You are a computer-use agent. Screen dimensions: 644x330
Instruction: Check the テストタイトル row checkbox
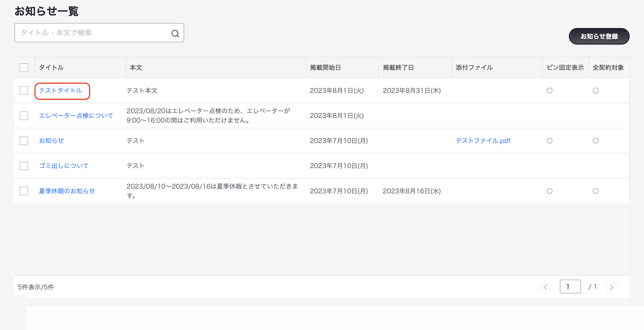[x=24, y=90]
